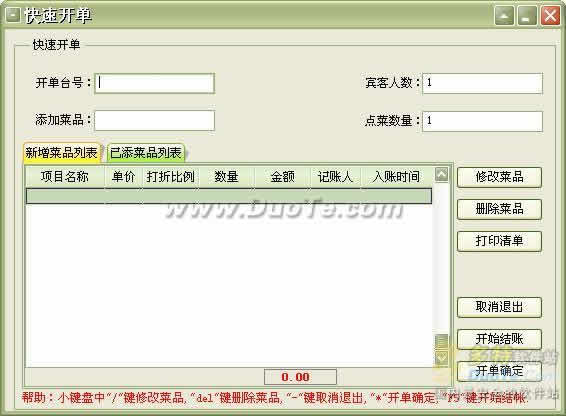Screen dimensions: 566x416
Task: Confirm the order with 开单确定
Action: coord(499,371)
